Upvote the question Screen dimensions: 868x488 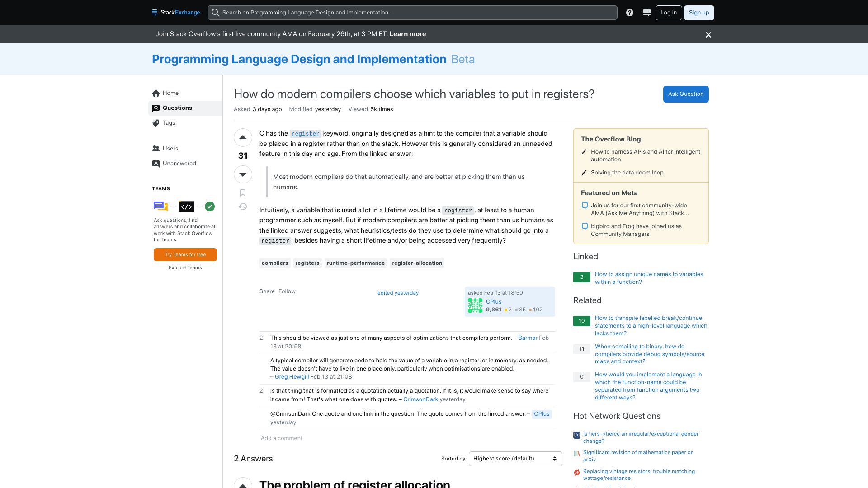(x=243, y=137)
